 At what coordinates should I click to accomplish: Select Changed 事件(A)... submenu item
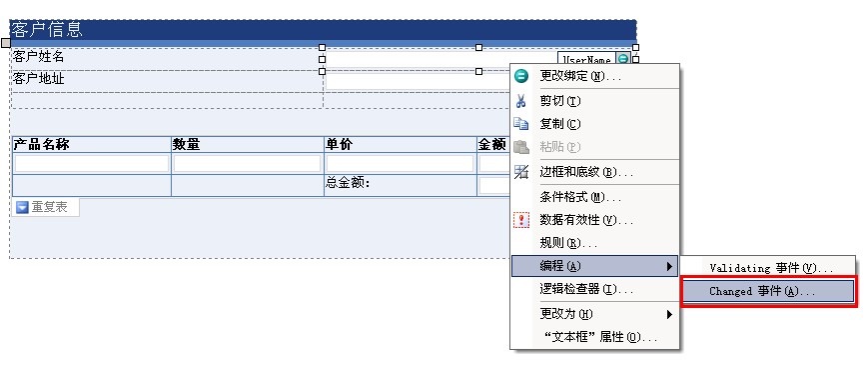[768, 291]
